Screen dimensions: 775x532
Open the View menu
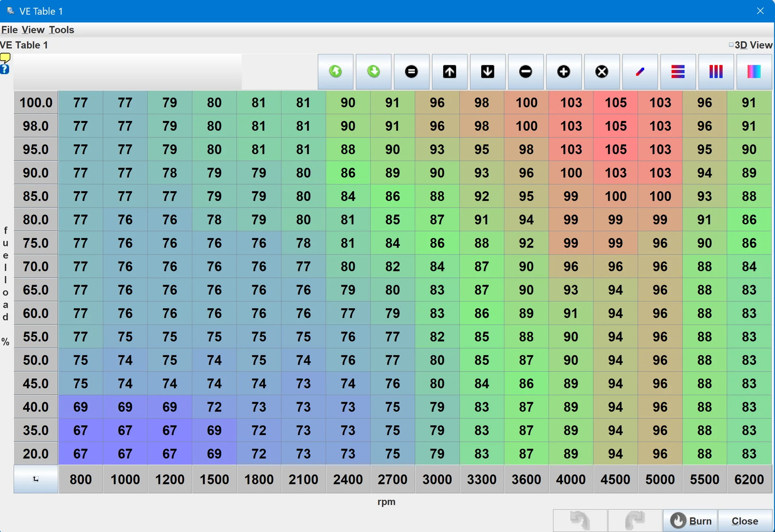point(33,30)
